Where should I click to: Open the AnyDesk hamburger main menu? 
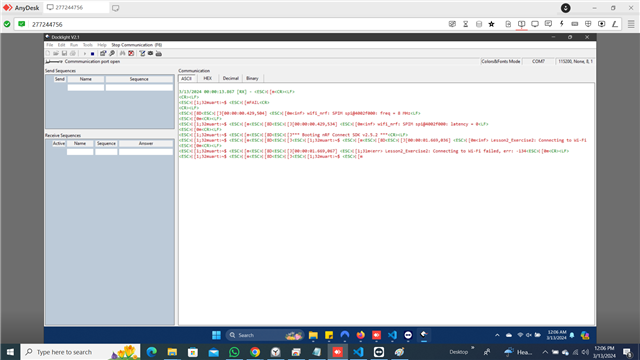631,24
